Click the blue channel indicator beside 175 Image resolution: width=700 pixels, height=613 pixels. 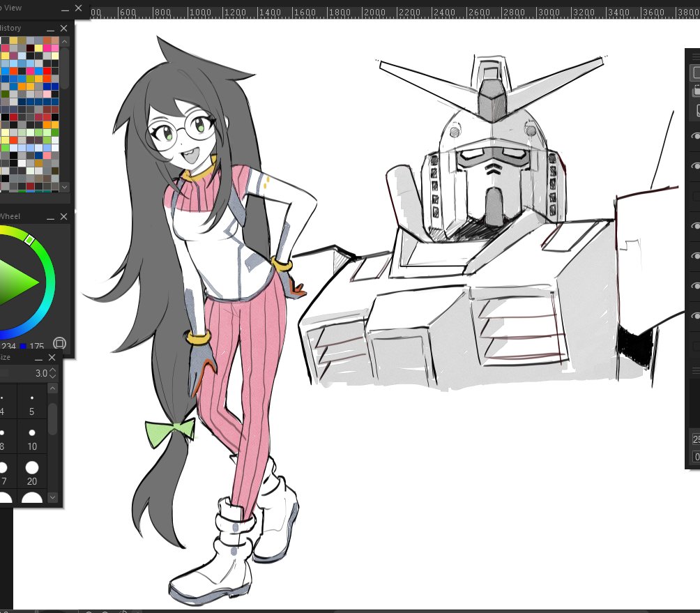pos(23,347)
